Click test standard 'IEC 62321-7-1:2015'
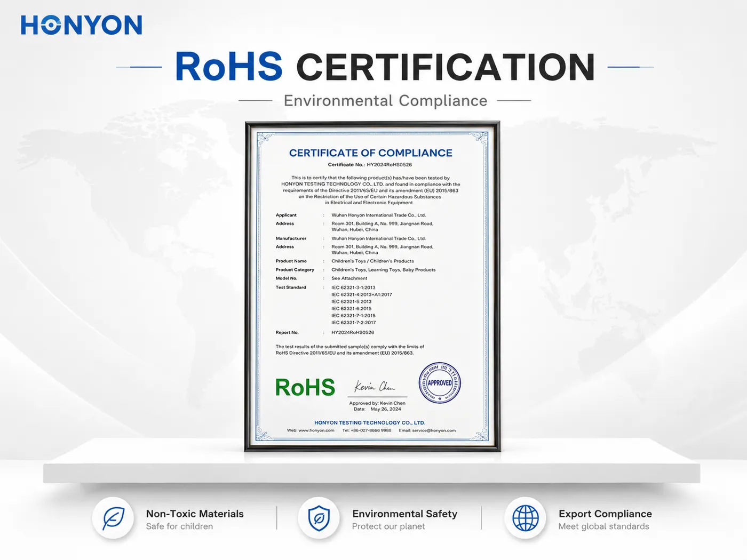Viewport: 747px width, 560px height. click(353, 316)
